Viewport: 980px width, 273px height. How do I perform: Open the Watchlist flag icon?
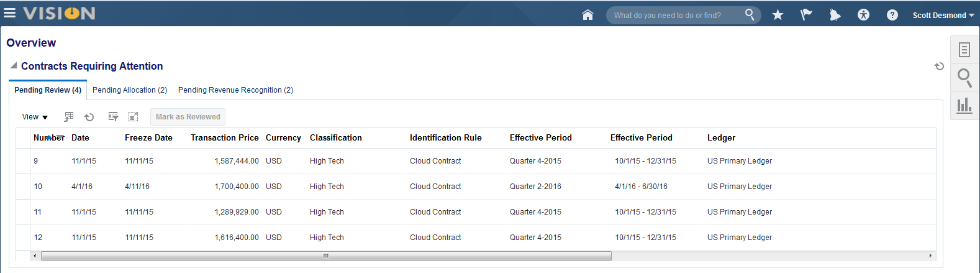coord(806,15)
